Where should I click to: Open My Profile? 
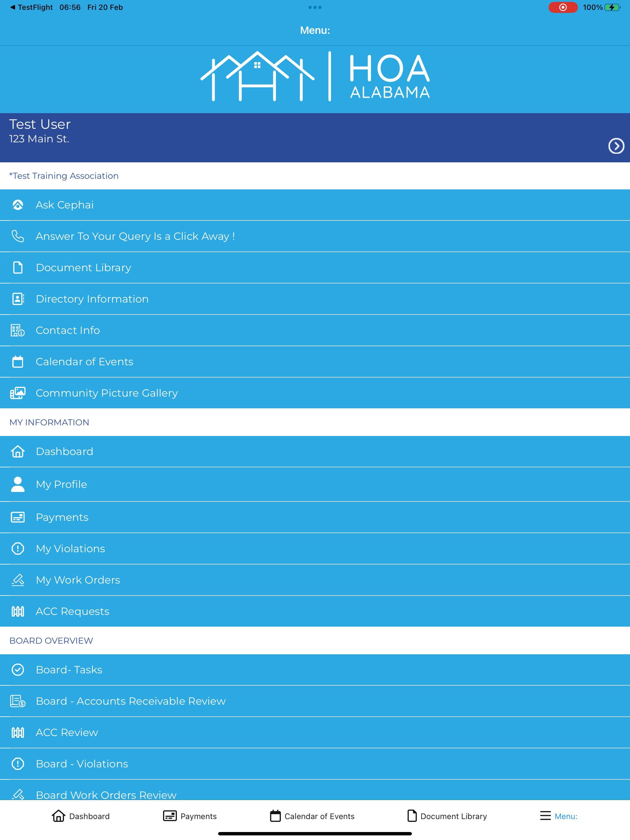[315, 484]
